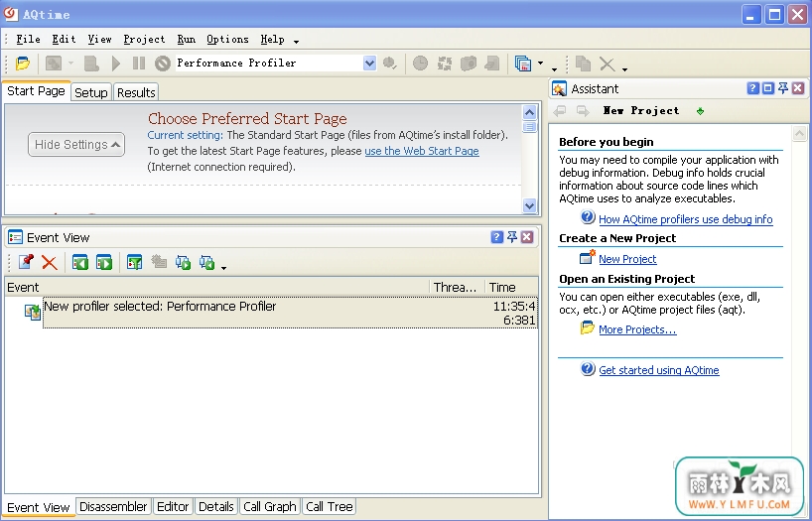The image size is (812, 521).
Task: Click the More Projects... link
Action: [x=637, y=329]
